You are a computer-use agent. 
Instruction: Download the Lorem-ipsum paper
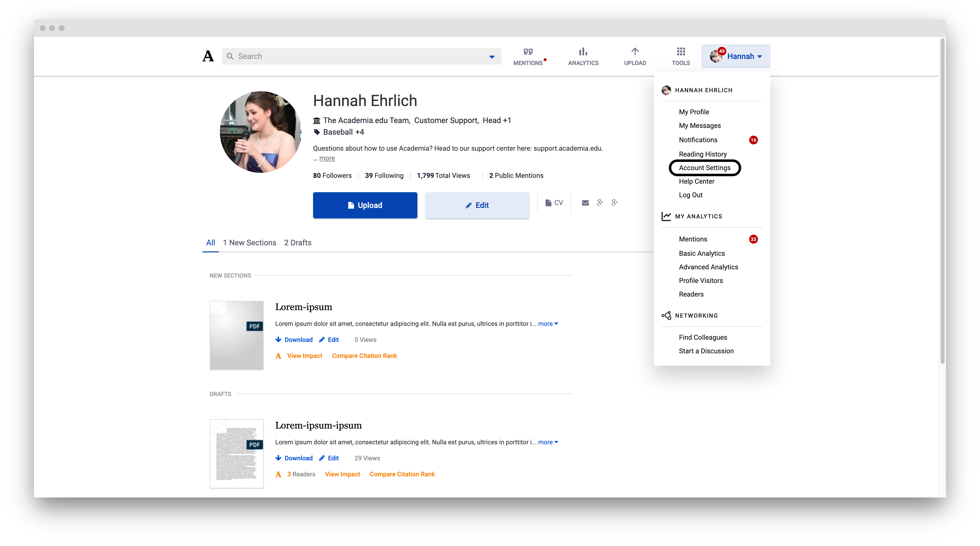click(294, 340)
